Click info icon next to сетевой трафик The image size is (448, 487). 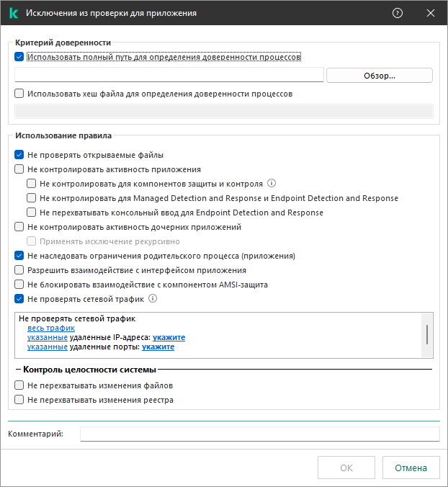(153, 298)
